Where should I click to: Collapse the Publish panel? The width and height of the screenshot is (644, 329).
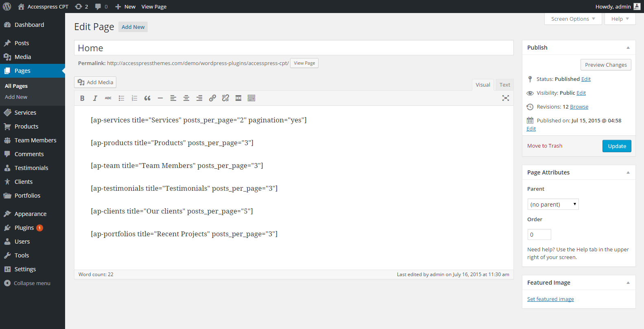point(628,48)
